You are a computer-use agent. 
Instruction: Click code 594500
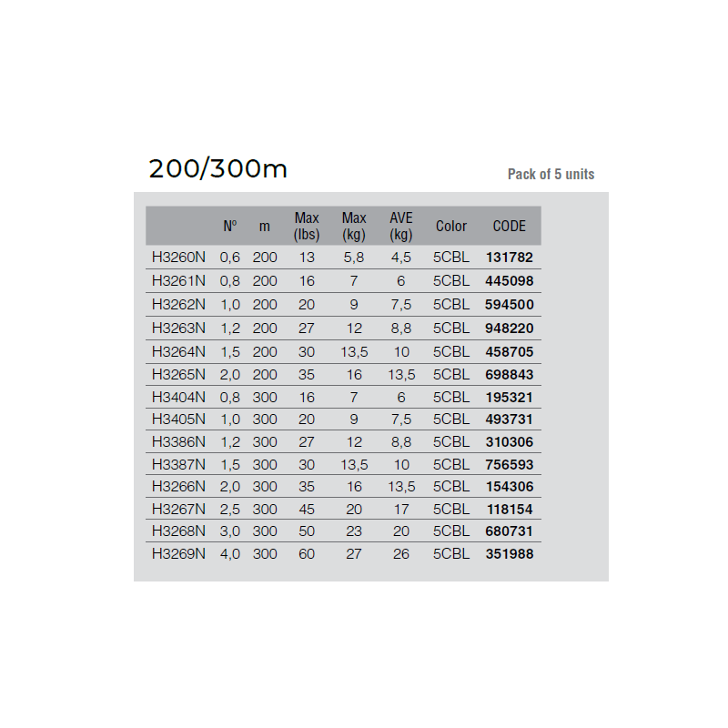click(x=510, y=305)
